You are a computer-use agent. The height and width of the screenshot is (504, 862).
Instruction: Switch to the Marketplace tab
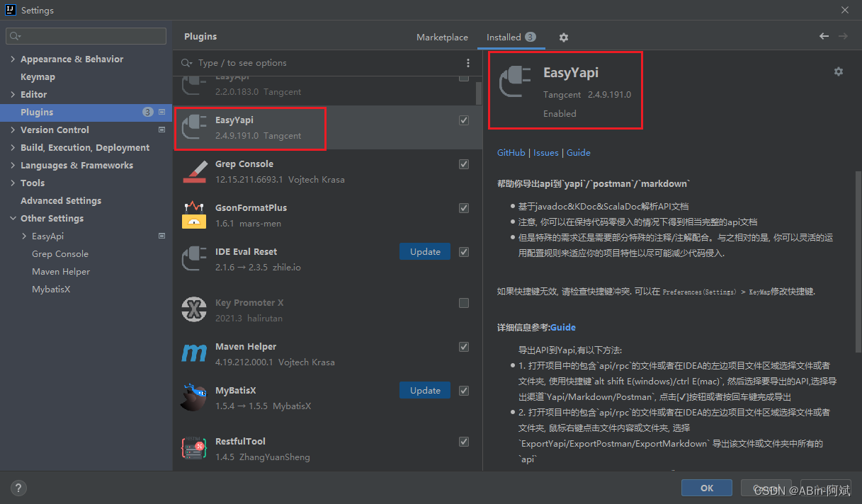pyautogui.click(x=442, y=38)
